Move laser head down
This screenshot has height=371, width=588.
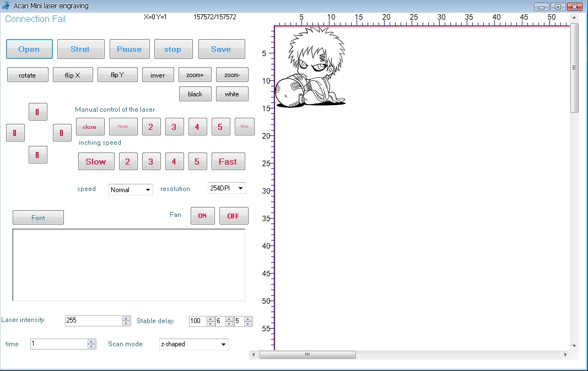click(38, 154)
